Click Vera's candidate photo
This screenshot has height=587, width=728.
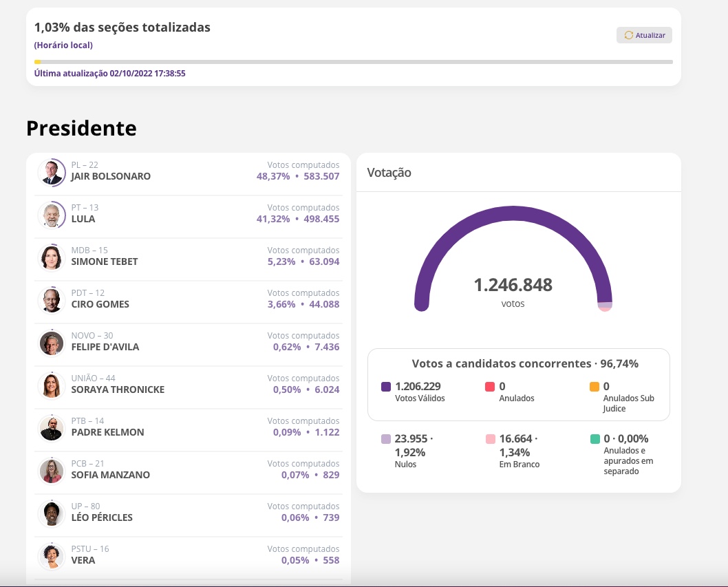[x=51, y=557]
